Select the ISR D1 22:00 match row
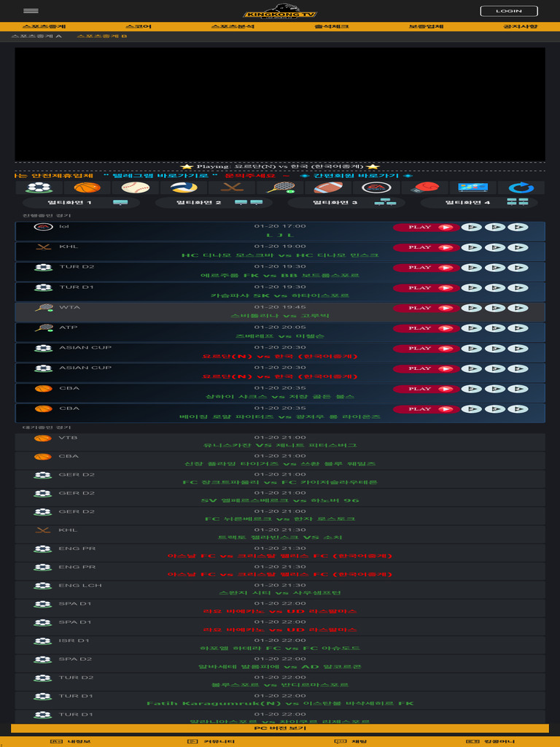This screenshot has width=560, height=747. (x=280, y=645)
